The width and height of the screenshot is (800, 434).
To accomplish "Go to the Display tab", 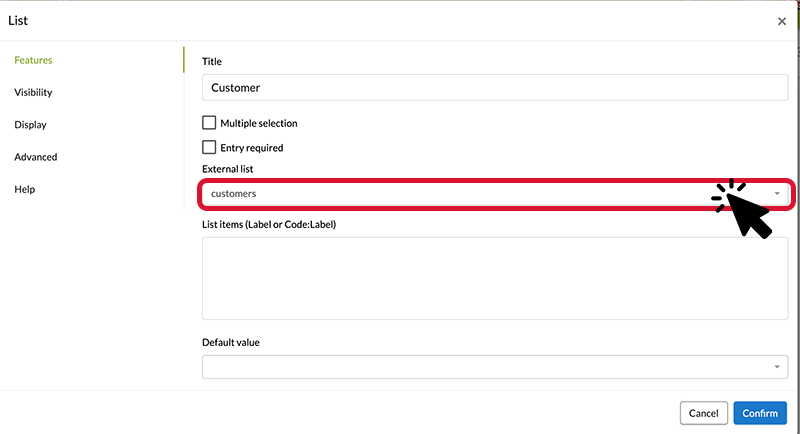I will point(30,124).
